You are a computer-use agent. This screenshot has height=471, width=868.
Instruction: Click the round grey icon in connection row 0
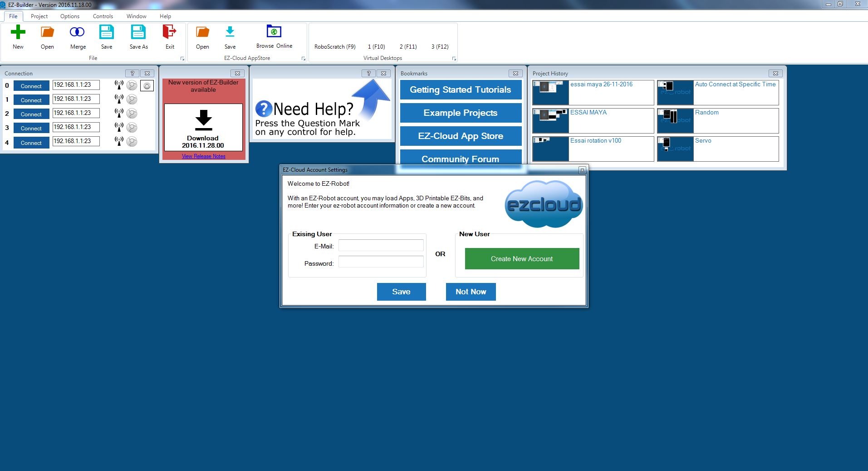[132, 85]
